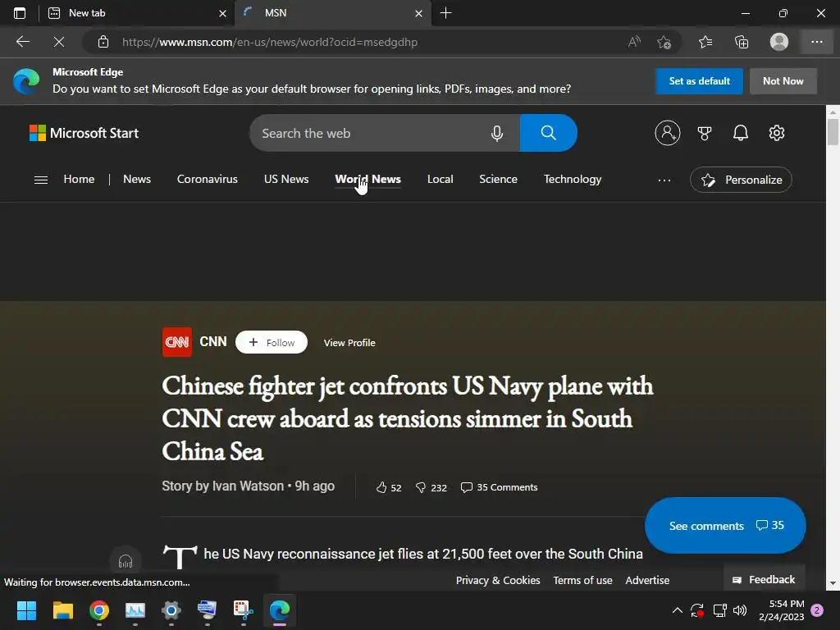840x630 pixels.
Task: Open the Advertise link
Action: (x=647, y=580)
